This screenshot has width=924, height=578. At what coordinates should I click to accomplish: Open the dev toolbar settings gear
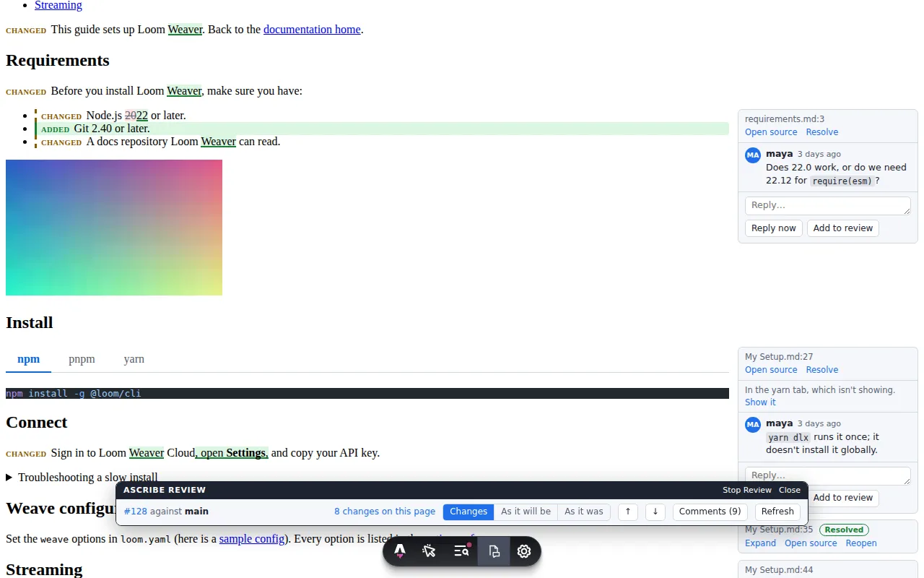tap(524, 551)
